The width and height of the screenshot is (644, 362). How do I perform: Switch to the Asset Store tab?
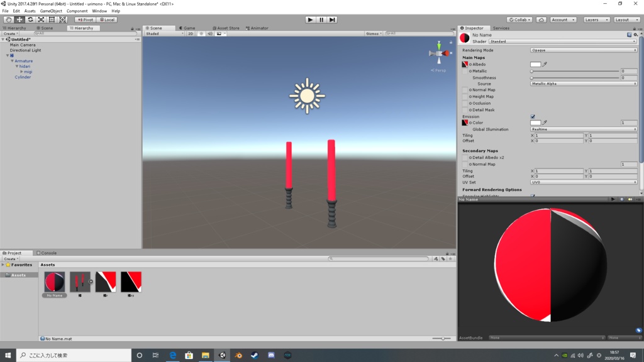pyautogui.click(x=226, y=28)
